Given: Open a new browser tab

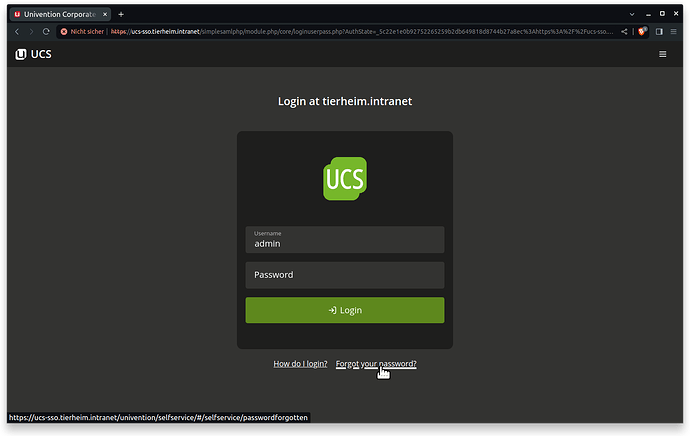Looking at the screenshot, I should pos(121,15).
